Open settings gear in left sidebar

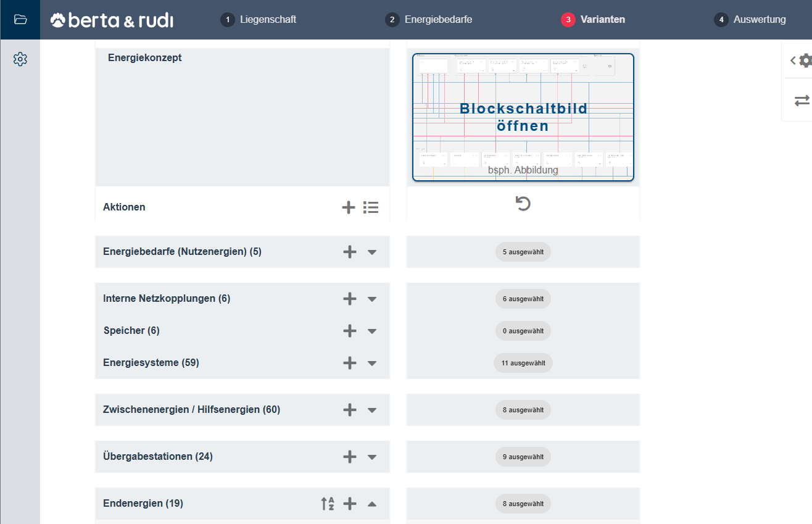click(20, 59)
